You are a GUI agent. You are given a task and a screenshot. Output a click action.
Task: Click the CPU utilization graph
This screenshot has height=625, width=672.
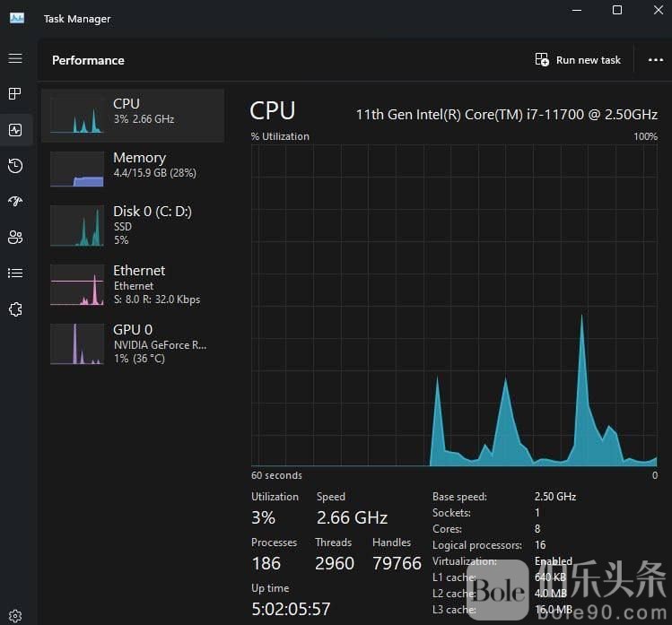pyautogui.click(x=454, y=306)
